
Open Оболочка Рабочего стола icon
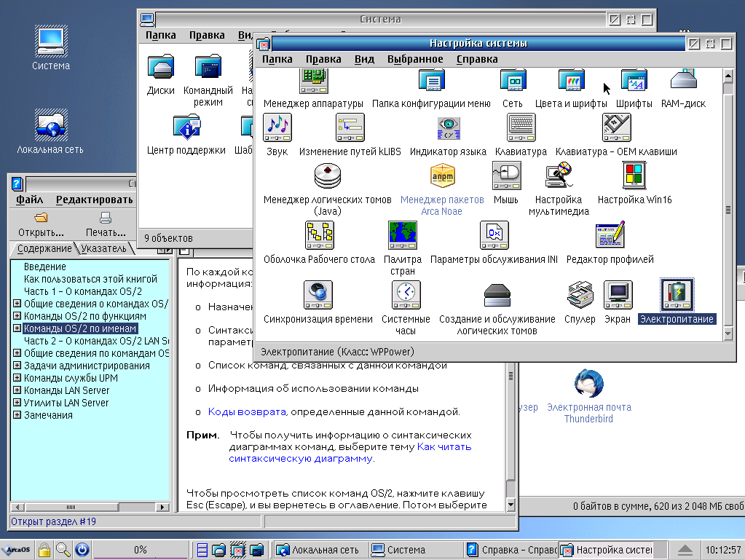coord(319,235)
